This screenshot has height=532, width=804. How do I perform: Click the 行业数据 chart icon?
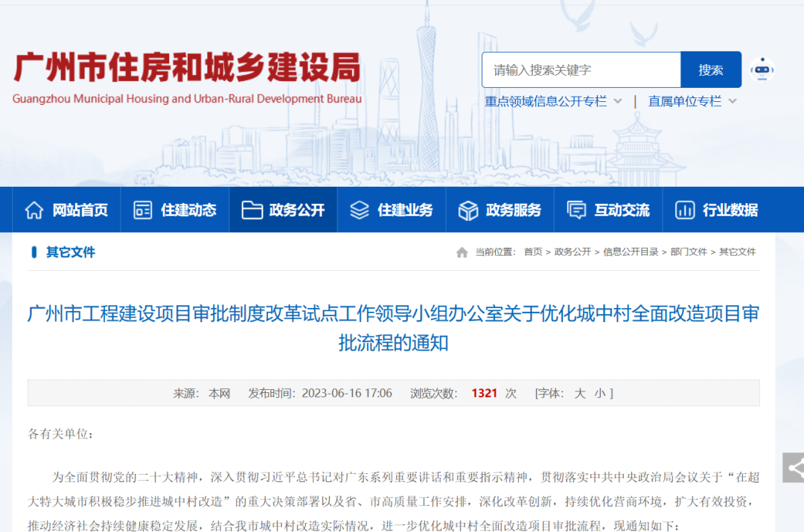tap(684, 209)
